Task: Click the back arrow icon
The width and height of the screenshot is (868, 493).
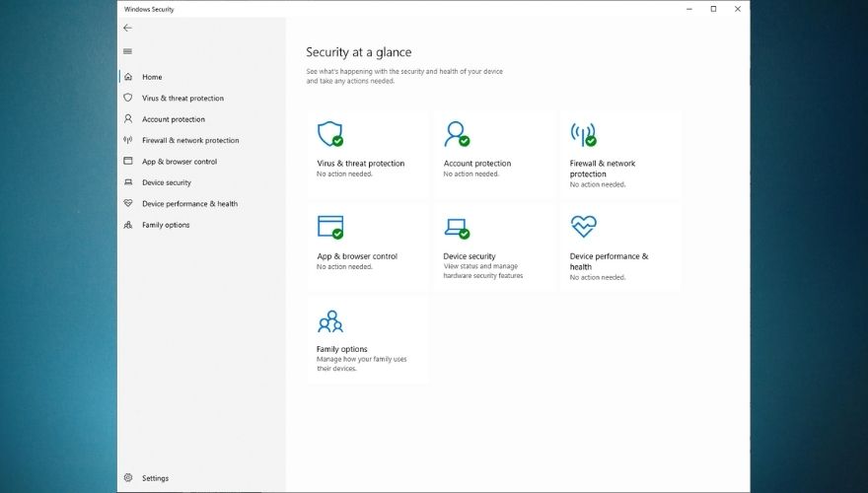Action: [x=128, y=28]
